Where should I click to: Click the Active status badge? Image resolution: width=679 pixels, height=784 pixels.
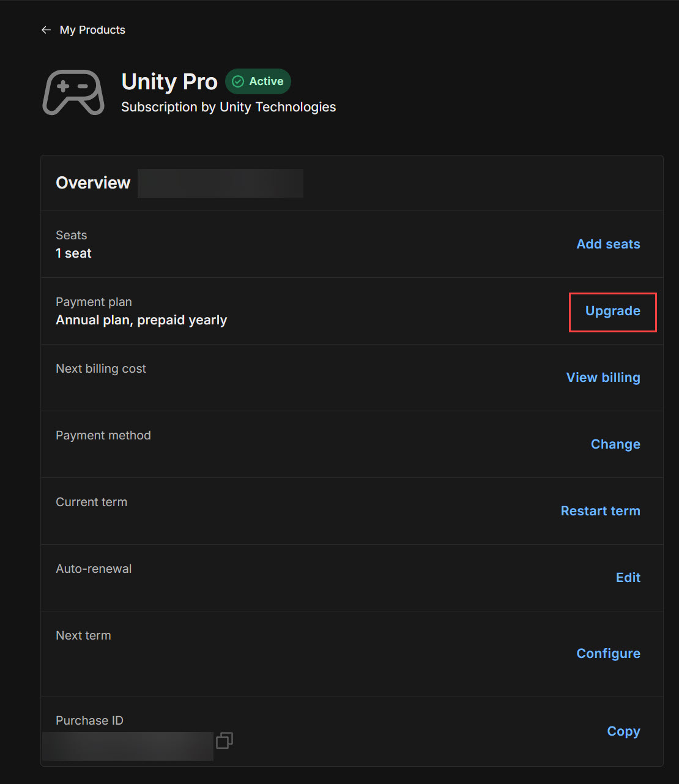tap(258, 81)
